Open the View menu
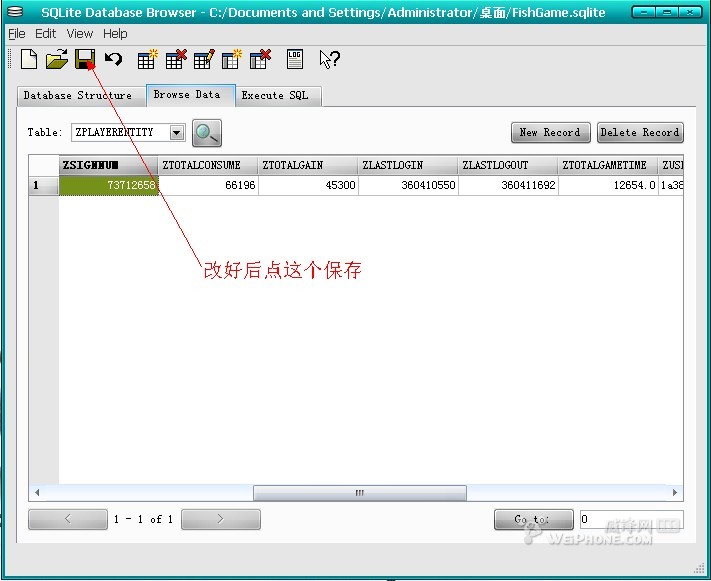 [80, 34]
